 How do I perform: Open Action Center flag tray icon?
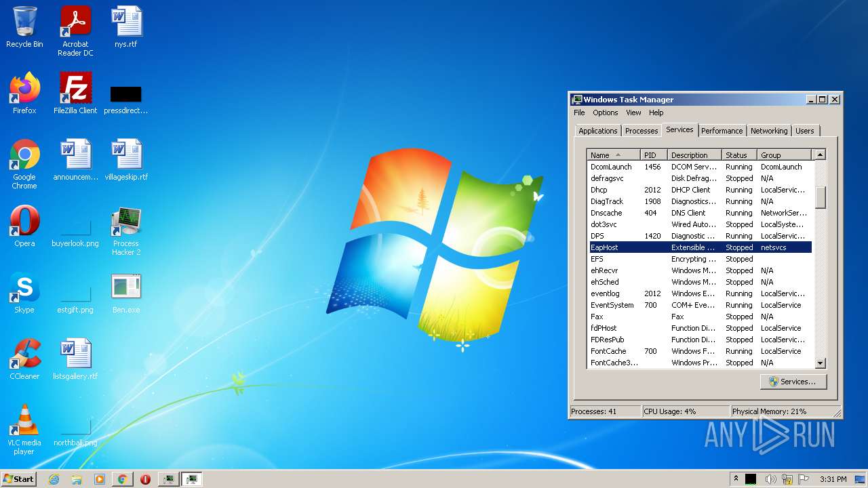pyautogui.click(x=804, y=479)
